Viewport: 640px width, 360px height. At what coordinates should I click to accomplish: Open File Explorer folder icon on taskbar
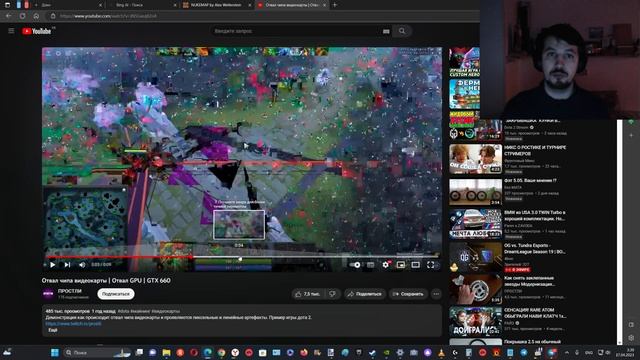point(166,352)
